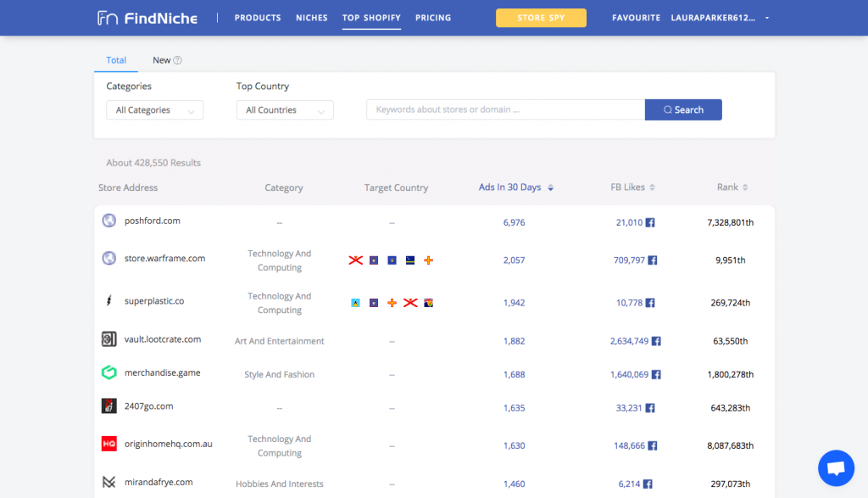Click first target country flag for superplastic.co
868x498 pixels.
click(355, 303)
